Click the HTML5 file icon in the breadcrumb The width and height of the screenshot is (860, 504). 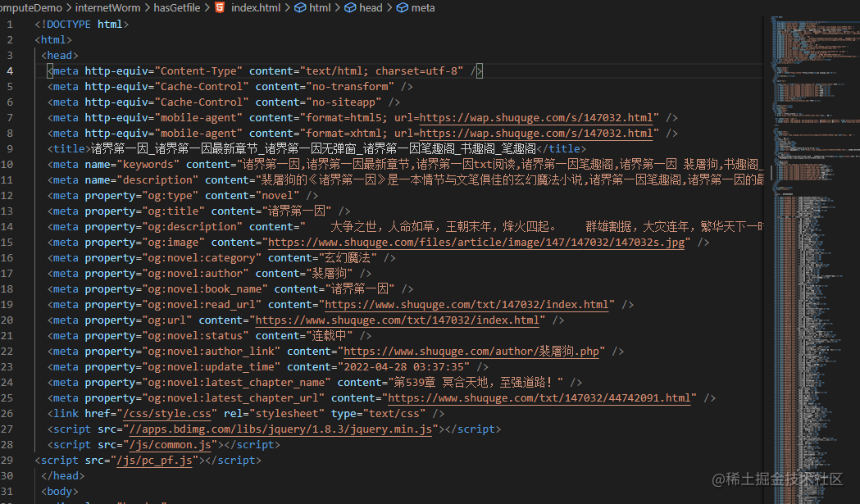pos(217,7)
